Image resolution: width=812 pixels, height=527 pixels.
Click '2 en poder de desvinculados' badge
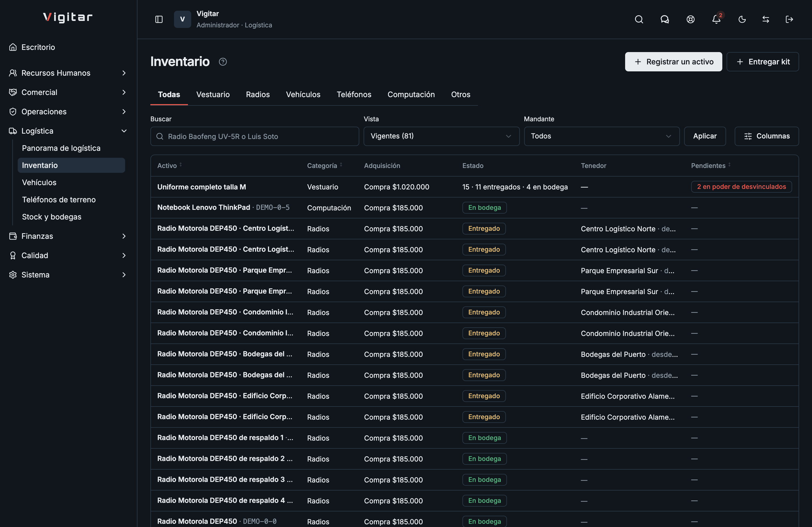click(x=741, y=187)
